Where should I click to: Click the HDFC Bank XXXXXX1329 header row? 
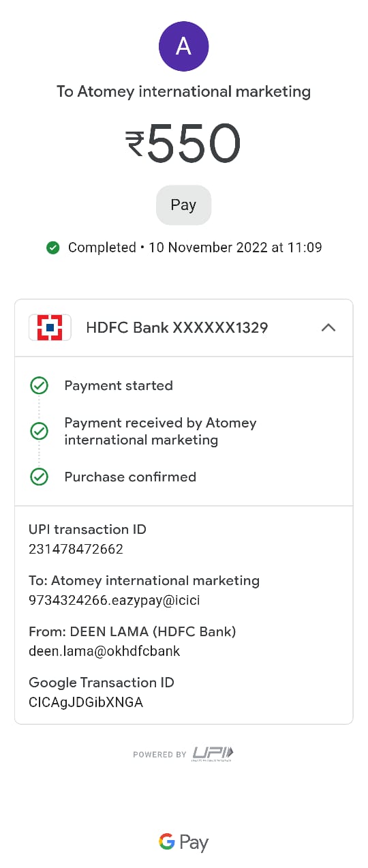[184, 328]
